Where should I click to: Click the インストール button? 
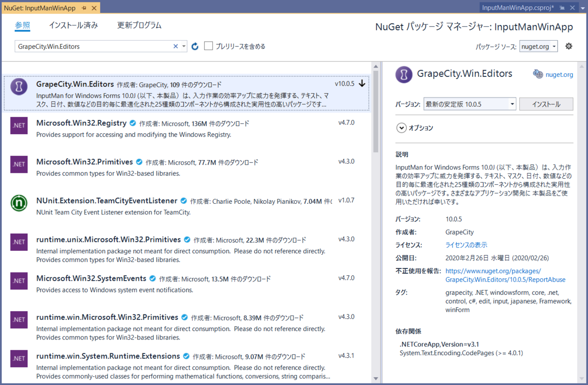(546, 104)
